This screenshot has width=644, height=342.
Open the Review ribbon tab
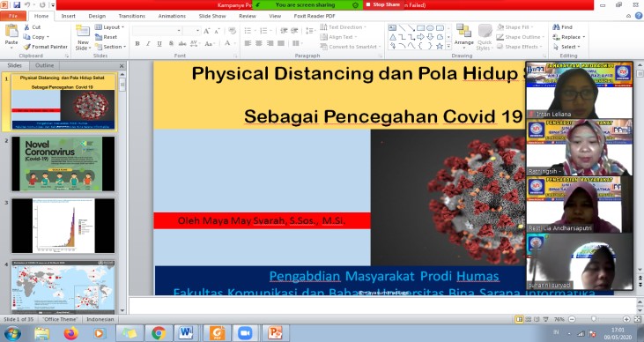point(248,16)
